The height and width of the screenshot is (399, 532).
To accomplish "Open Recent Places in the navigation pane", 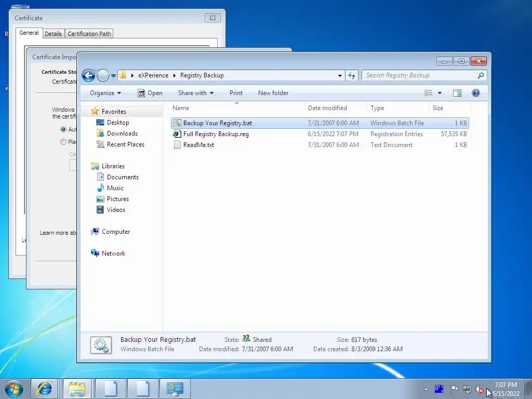I will click(121, 144).
